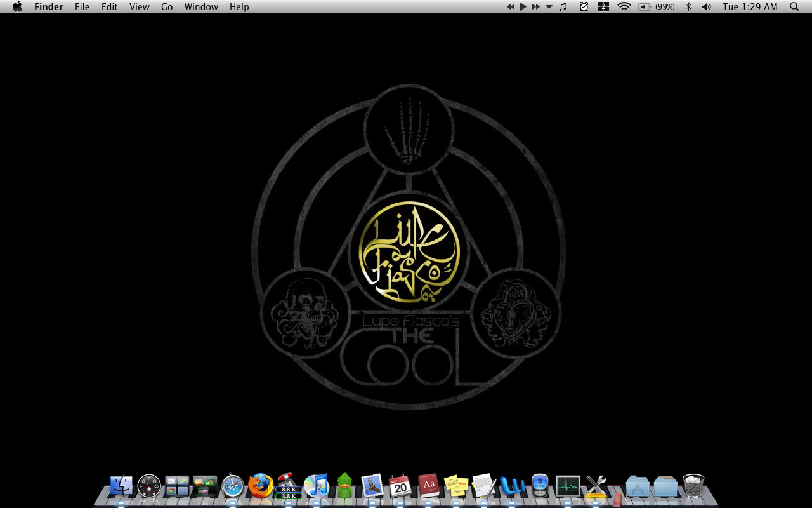The image size is (812, 508).
Task: Open the Go menu
Action: coord(167,7)
